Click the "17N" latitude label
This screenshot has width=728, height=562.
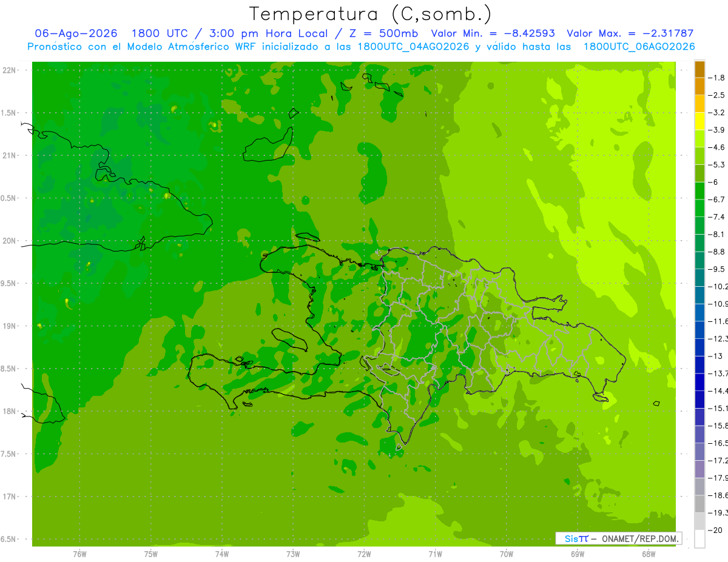pyautogui.click(x=10, y=497)
